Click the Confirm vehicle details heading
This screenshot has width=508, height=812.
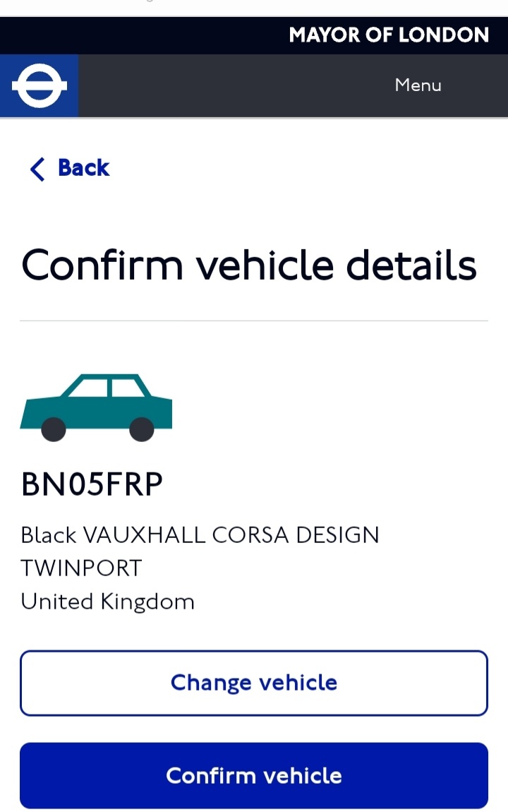[249, 265]
